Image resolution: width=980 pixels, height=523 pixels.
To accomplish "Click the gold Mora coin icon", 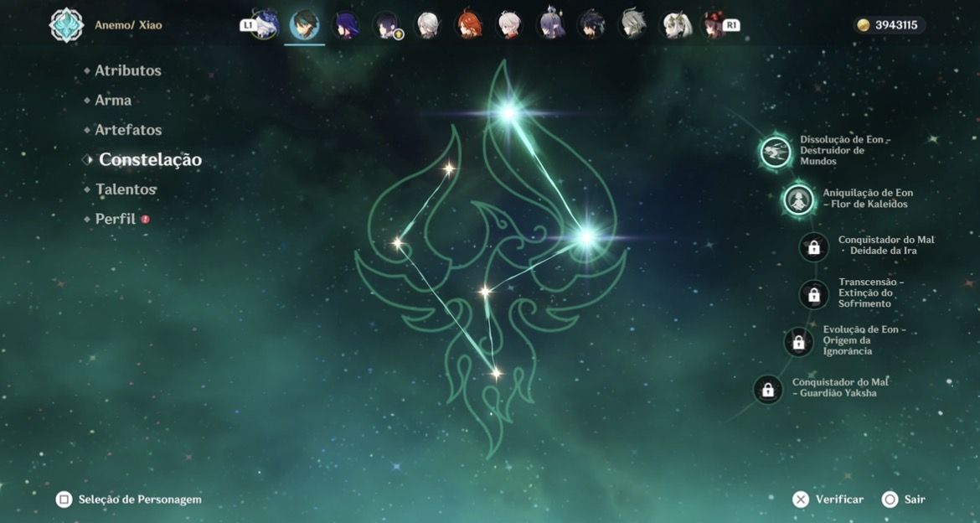I will pos(863,25).
